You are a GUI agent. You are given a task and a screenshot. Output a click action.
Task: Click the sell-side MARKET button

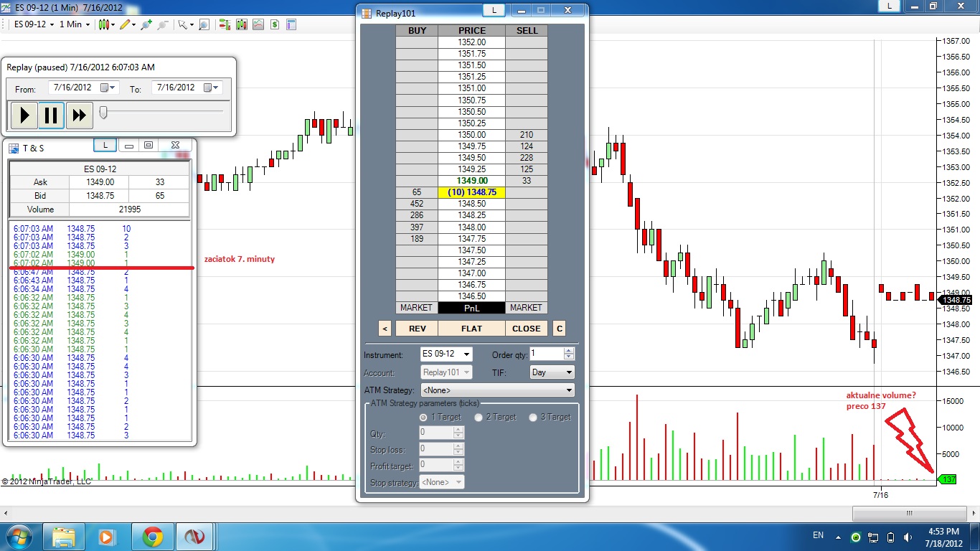(527, 308)
